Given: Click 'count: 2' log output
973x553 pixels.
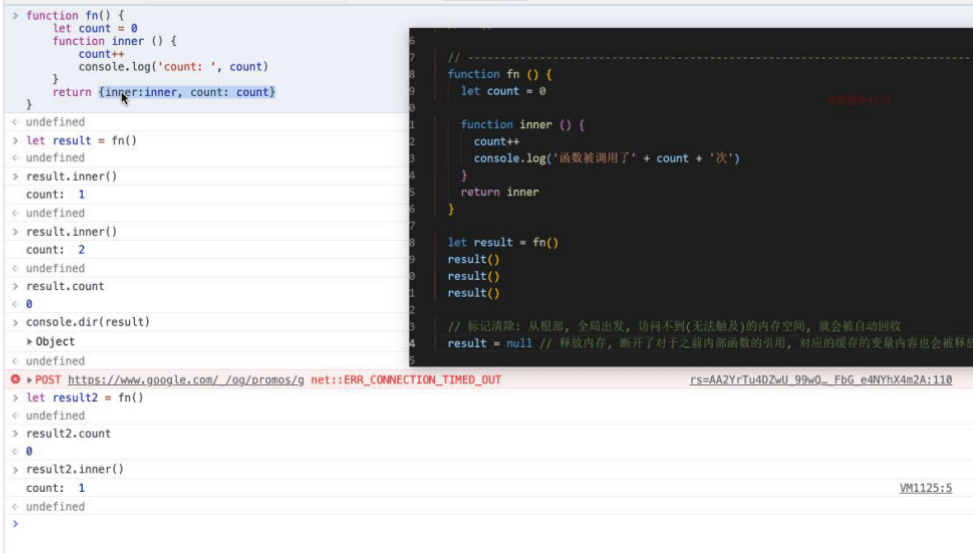Looking at the screenshot, I should click(55, 250).
